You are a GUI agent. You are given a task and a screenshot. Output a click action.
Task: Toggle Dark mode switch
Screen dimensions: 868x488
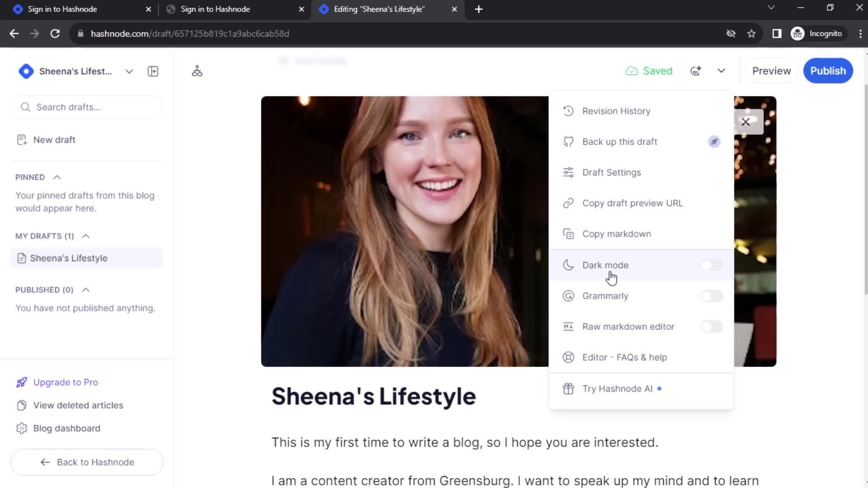point(711,264)
